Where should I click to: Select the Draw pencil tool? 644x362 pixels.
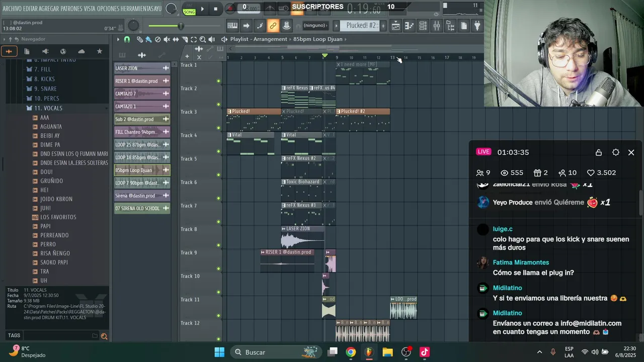tap(139, 39)
